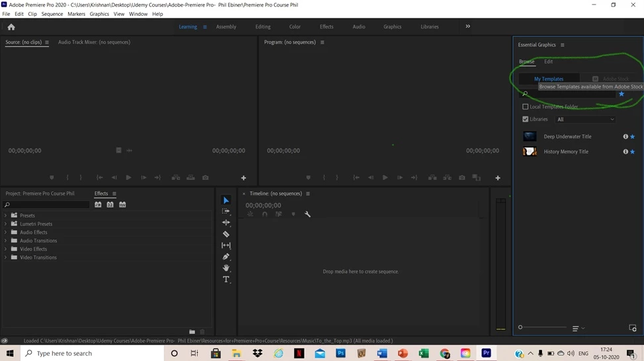Click Install Motion Graphics template icon

[633, 328]
